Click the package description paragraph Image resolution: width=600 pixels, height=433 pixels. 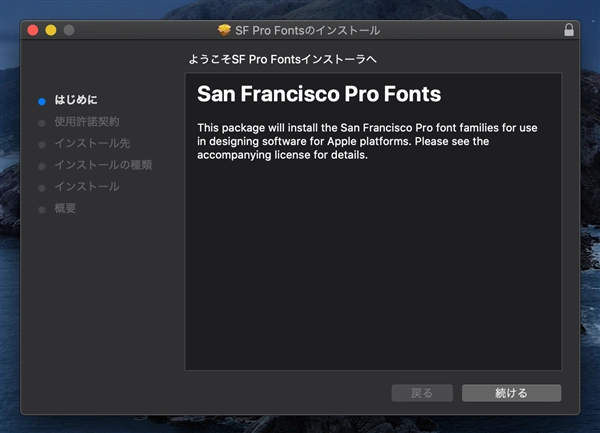[367, 141]
